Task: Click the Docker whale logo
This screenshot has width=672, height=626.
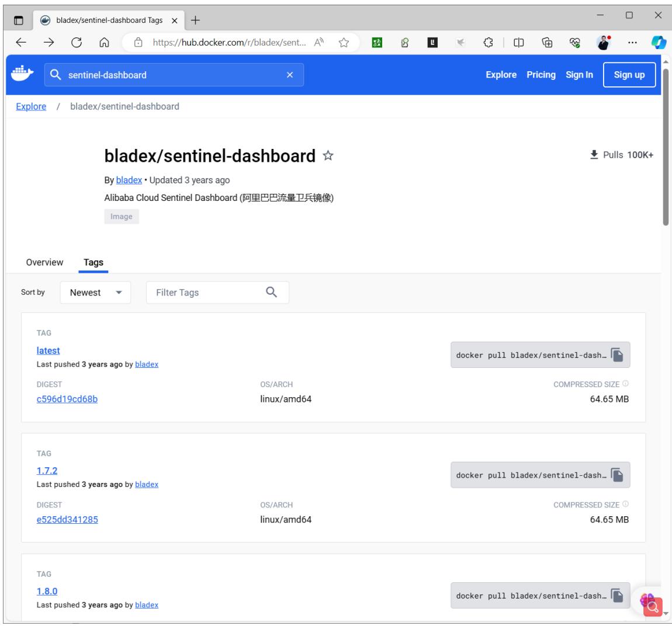Action: [x=22, y=74]
